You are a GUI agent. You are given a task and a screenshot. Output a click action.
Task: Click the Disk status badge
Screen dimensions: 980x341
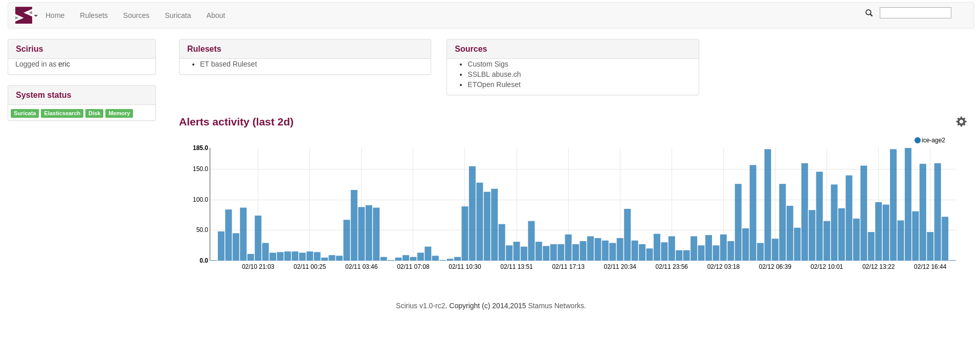[x=94, y=113]
